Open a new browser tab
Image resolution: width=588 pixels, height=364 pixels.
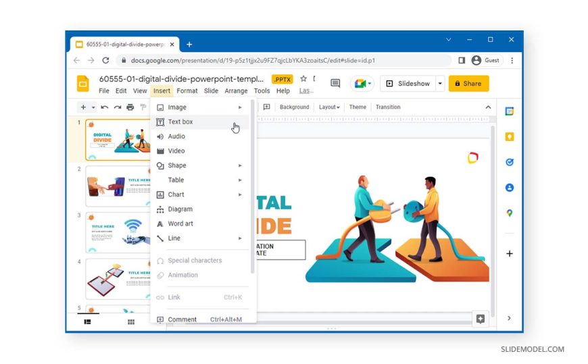pos(189,45)
